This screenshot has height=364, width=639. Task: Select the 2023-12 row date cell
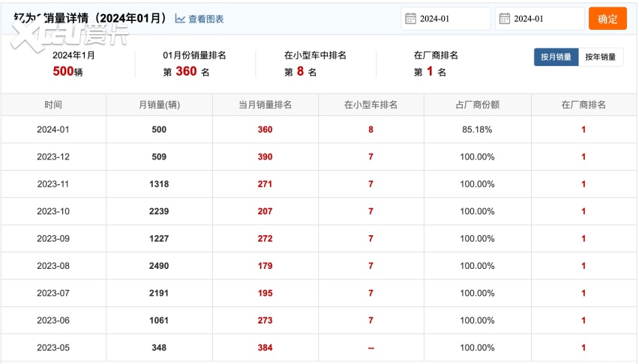(53, 157)
